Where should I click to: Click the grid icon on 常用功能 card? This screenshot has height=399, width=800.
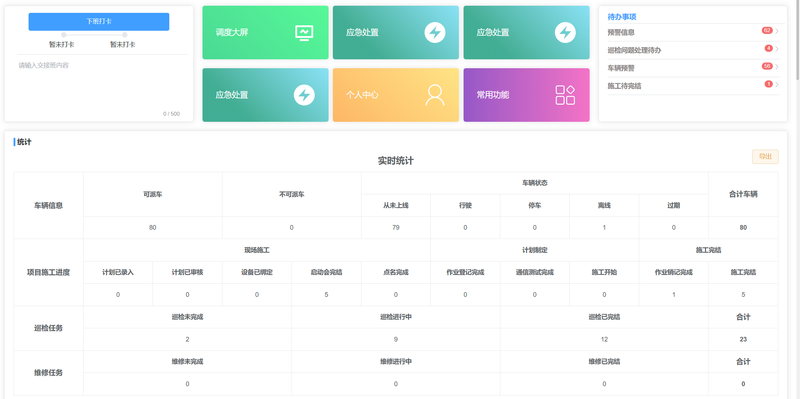[x=565, y=95]
